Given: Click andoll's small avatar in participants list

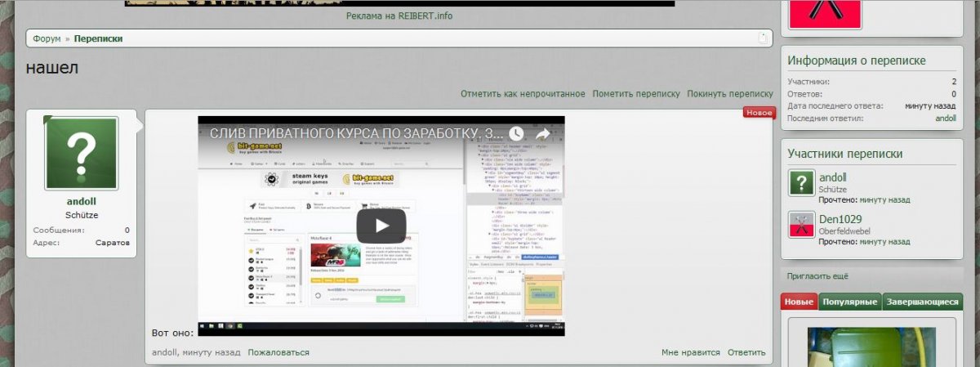Looking at the screenshot, I should (x=801, y=182).
